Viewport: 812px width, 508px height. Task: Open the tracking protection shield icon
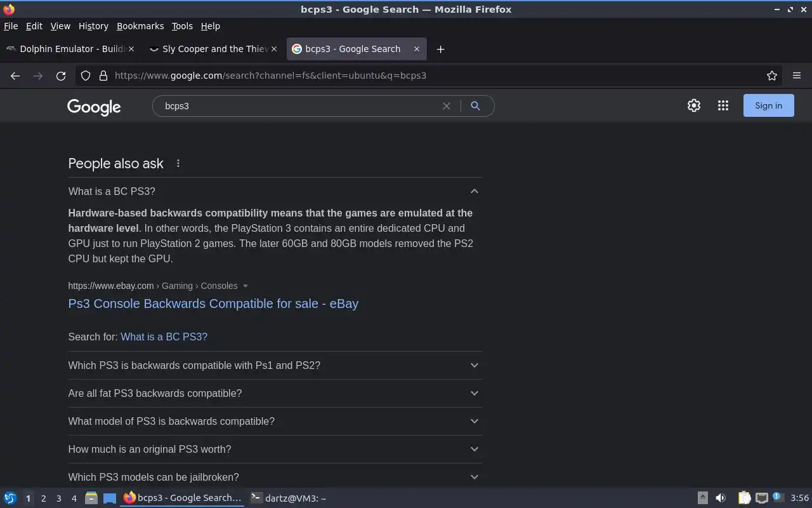click(x=86, y=76)
